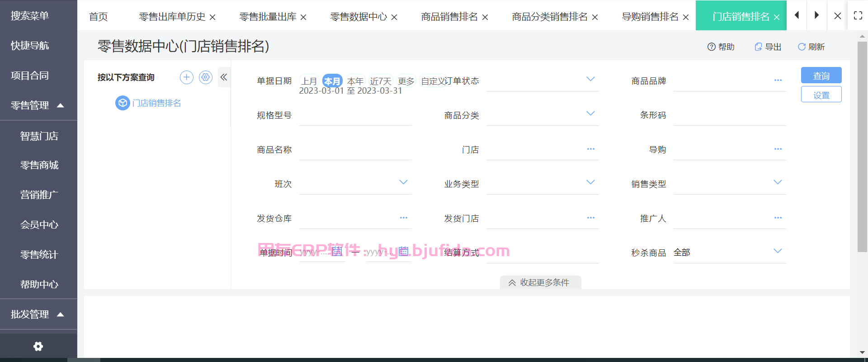Viewport: 868px width, 362px height.
Task: Expand the 销售类型 dropdown
Action: point(778,182)
